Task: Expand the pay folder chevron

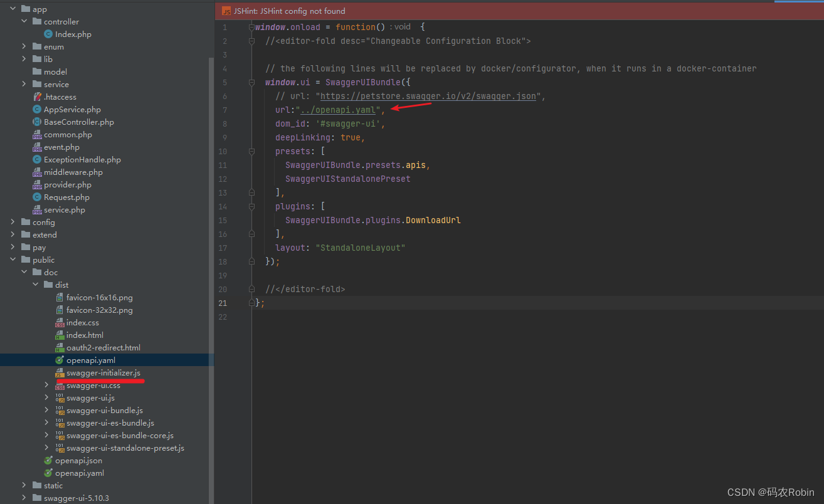Action: (13, 247)
